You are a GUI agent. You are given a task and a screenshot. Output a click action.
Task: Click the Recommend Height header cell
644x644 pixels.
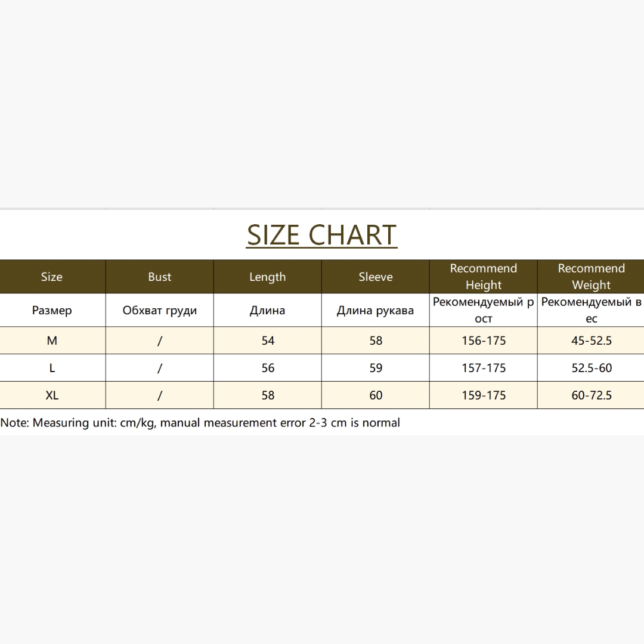(x=484, y=277)
